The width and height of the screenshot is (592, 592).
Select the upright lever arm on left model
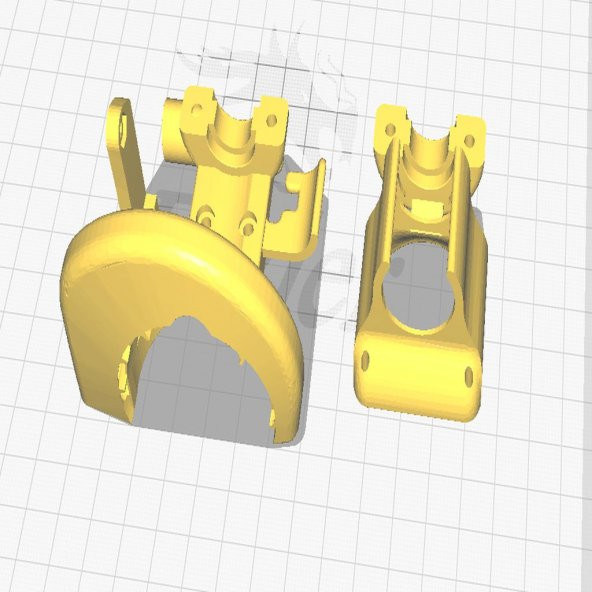coord(125,151)
